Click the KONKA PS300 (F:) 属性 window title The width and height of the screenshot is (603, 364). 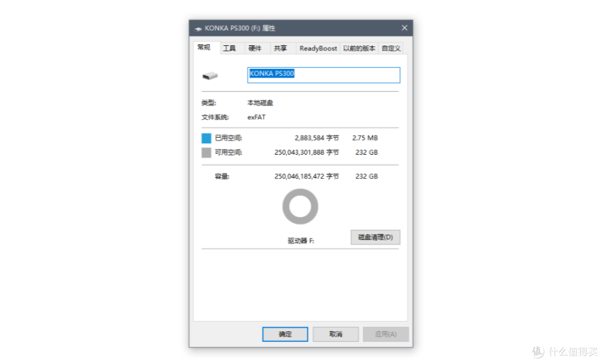pos(240,28)
